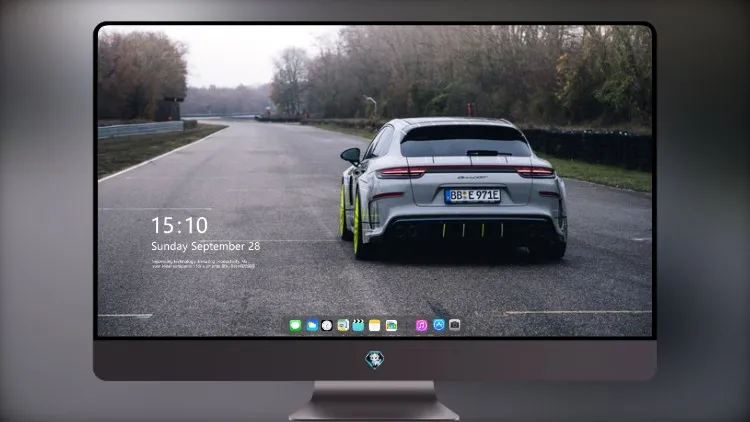The image size is (750, 422).
Task: Click the dock separator line
Action: point(407,326)
